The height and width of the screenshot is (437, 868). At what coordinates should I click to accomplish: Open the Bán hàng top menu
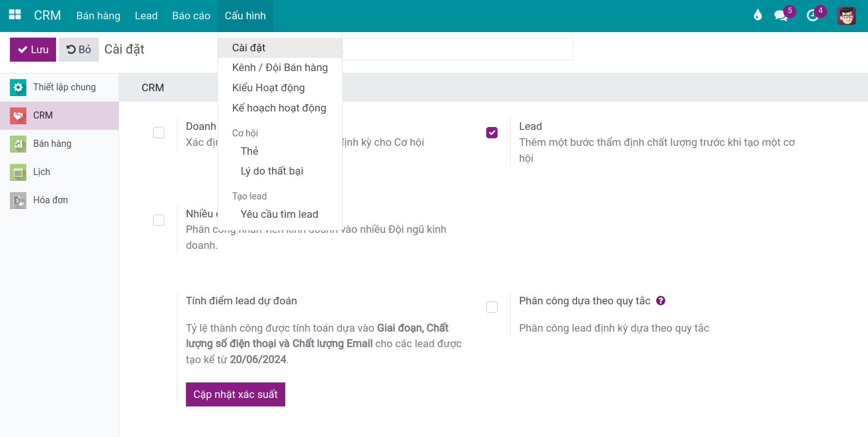pyautogui.click(x=98, y=16)
